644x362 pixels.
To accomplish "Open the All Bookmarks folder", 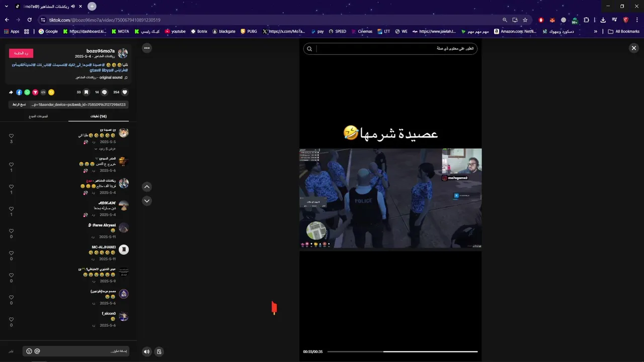I will 624,31.
